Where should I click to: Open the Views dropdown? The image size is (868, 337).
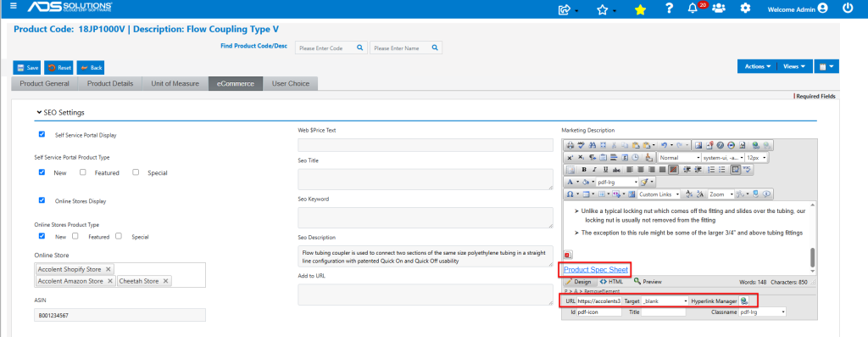tap(794, 66)
